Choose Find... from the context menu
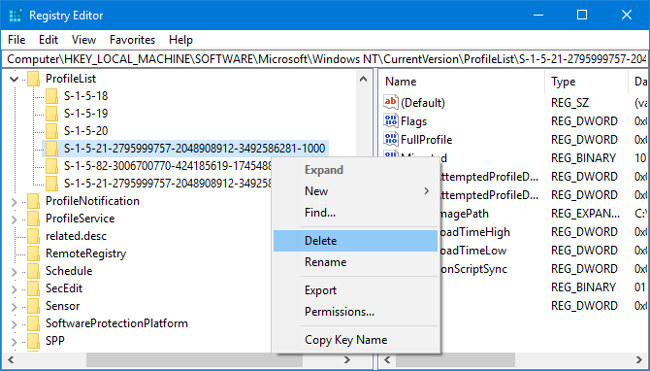 [x=356, y=213]
